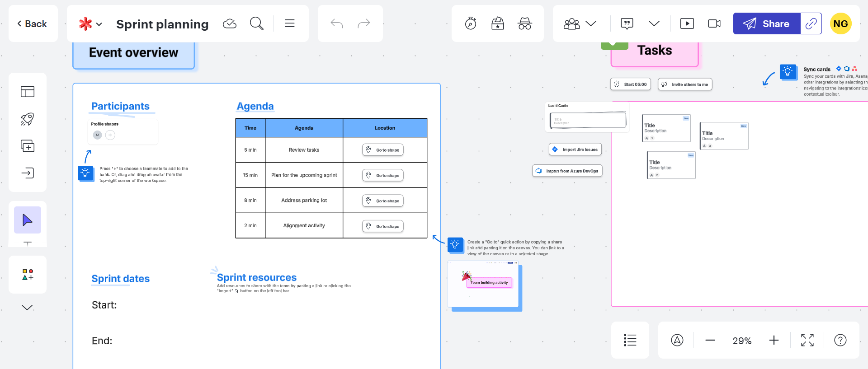Open the templates panel icon
Screen dimensions: 868x369
coord(28,92)
